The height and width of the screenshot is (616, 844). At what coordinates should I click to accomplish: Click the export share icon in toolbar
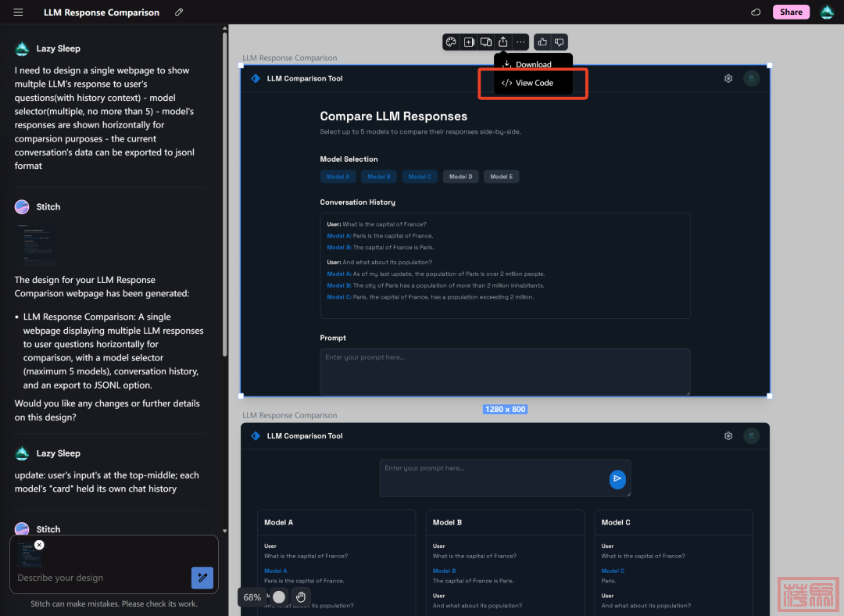[x=503, y=42]
